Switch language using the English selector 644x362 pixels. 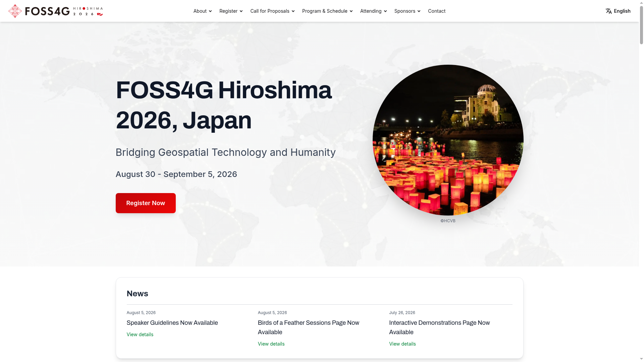click(x=618, y=11)
